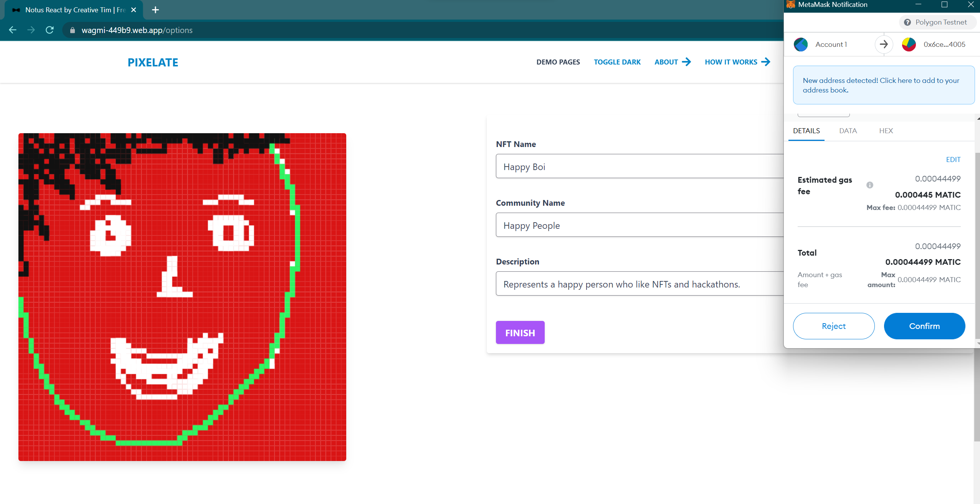The width and height of the screenshot is (980, 504).
Task: Click TOGGLE DARK in navbar
Action: pyautogui.click(x=617, y=62)
